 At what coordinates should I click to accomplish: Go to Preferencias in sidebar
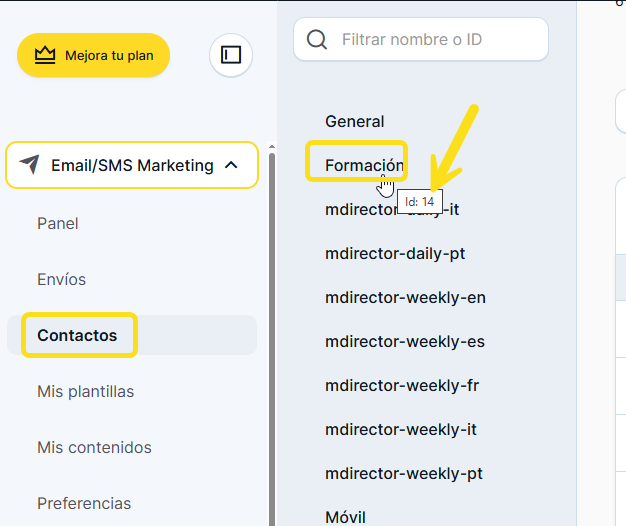pyautogui.click(x=84, y=503)
